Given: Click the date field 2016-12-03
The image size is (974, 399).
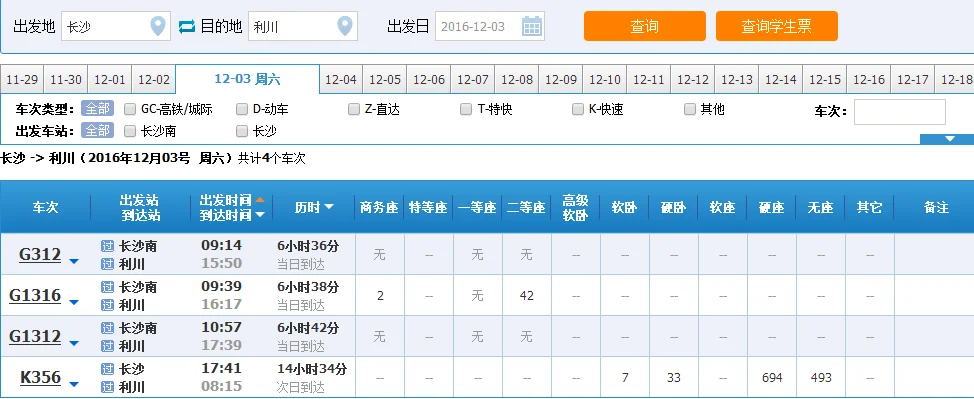Looking at the screenshot, I should tap(489, 26).
